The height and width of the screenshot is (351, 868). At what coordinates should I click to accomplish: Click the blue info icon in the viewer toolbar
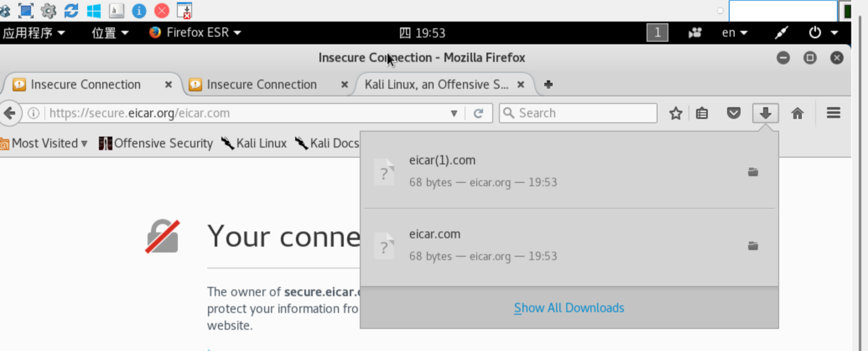click(139, 10)
